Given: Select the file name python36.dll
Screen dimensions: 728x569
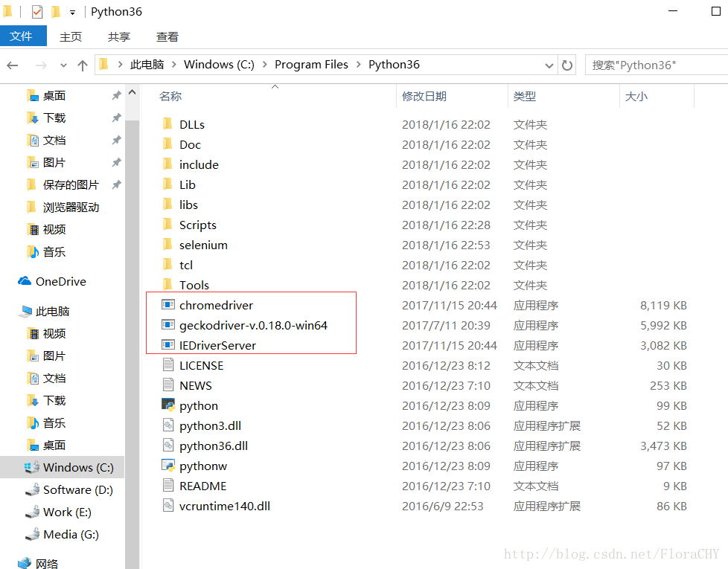Looking at the screenshot, I should point(214,446).
